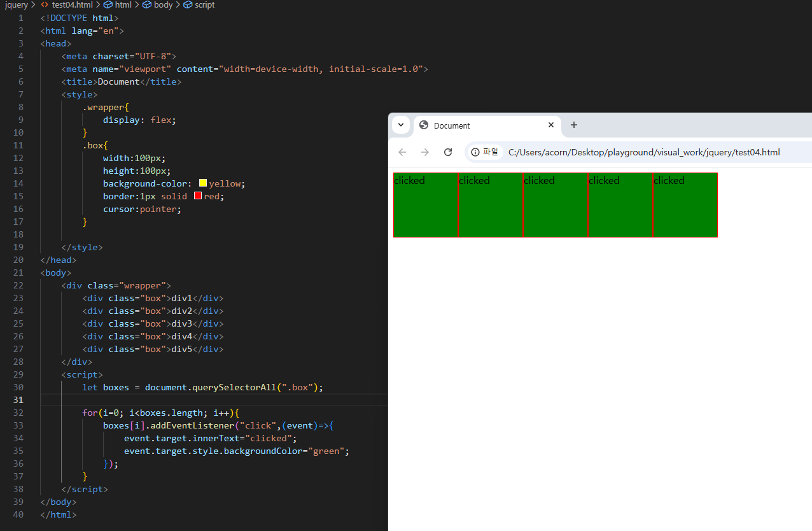Click the globe favicon on Document tab
Viewport: 812px width, 531px height.
click(424, 125)
